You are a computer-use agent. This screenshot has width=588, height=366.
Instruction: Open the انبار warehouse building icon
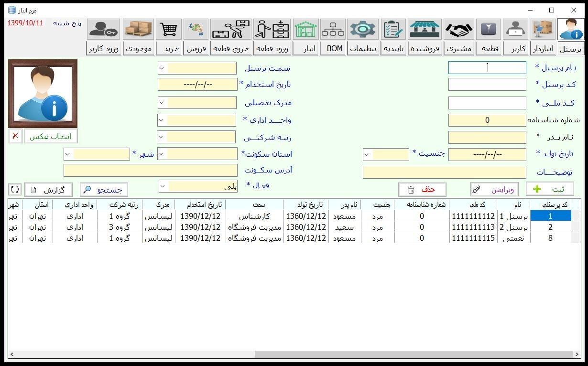306,30
